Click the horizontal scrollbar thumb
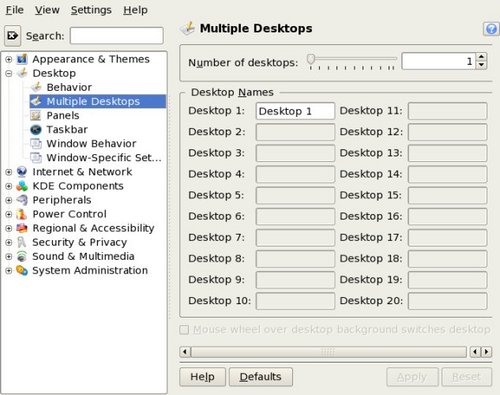The height and width of the screenshot is (395, 500). [x=328, y=352]
